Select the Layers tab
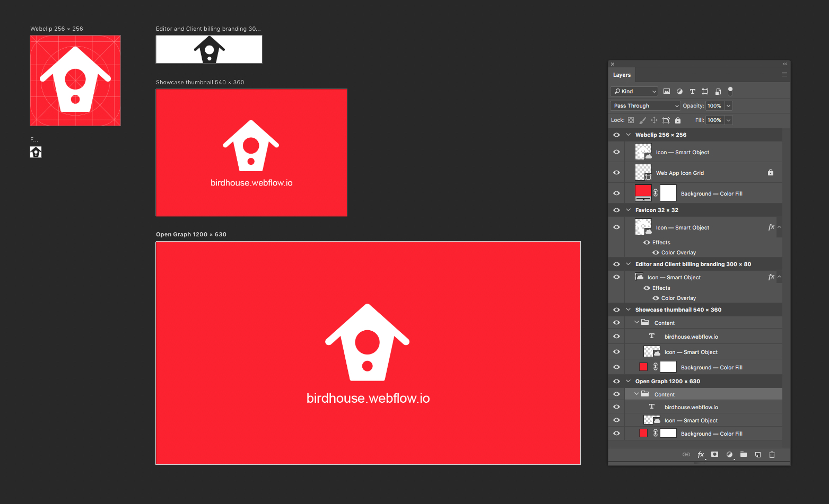 (622, 75)
